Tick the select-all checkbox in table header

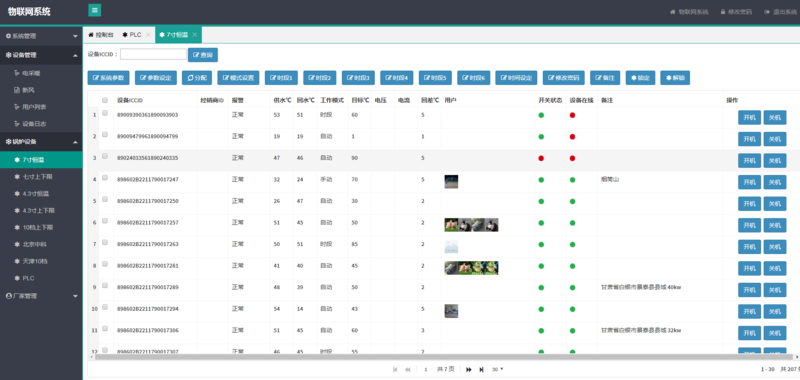(105, 100)
